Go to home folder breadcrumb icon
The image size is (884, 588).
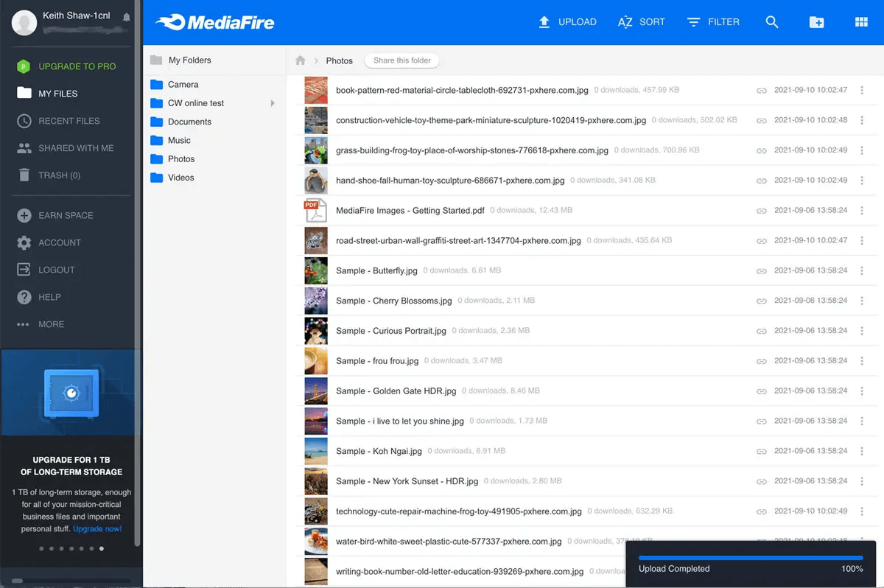300,60
